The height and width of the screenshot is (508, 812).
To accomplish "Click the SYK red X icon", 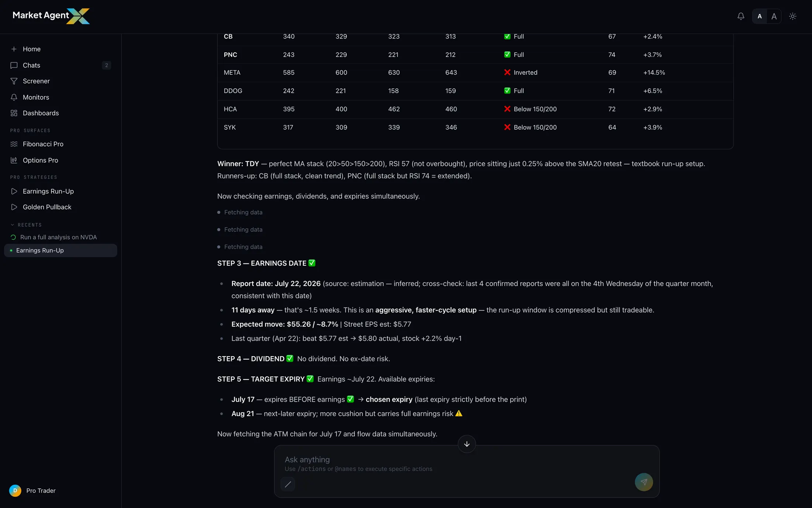I will point(507,127).
